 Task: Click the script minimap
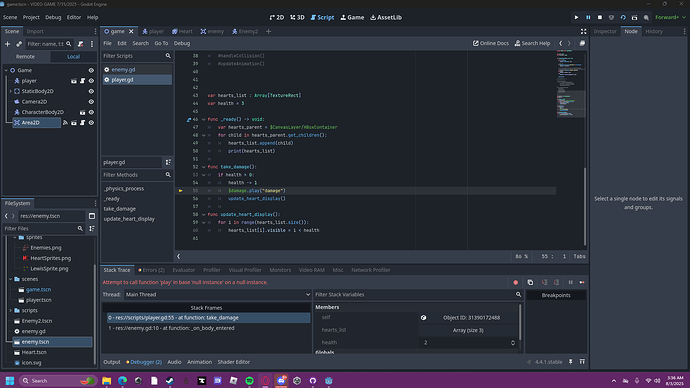pyautogui.click(x=570, y=84)
